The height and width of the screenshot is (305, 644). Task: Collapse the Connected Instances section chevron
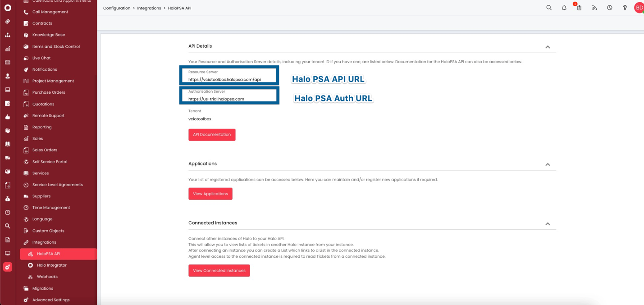pos(548,223)
